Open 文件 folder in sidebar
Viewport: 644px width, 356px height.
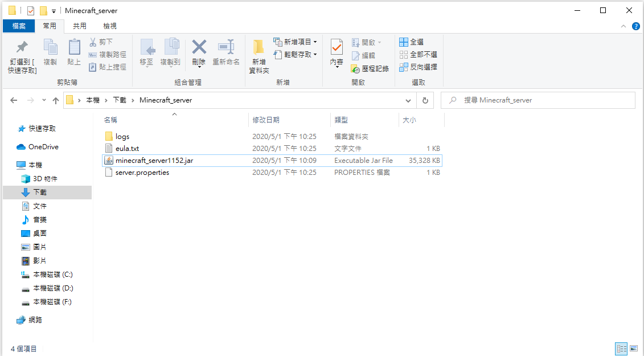tap(39, 206)
